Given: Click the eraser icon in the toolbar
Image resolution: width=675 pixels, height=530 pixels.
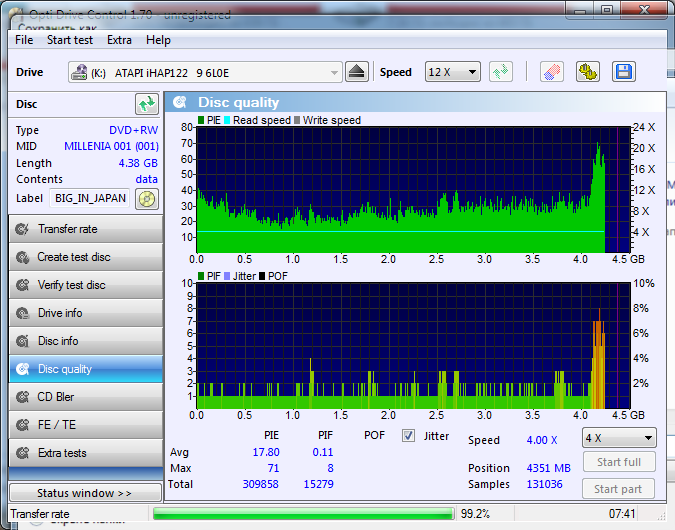Looking at the screenshot, I should click(552, 72).
